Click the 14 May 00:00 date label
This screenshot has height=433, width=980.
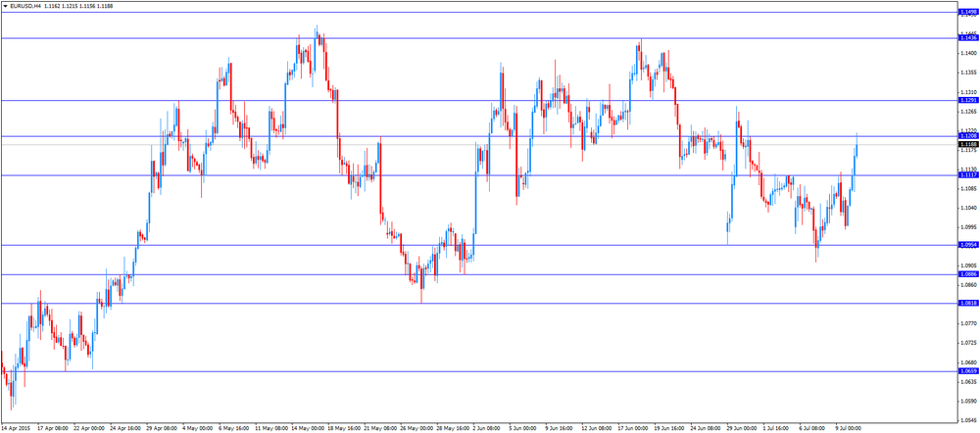[x=310, y=429]
